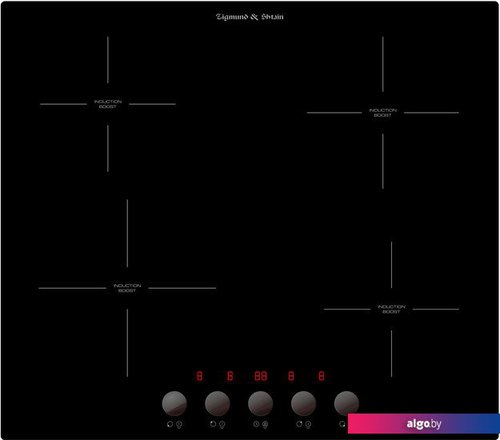
Task: Click the double-digit red timer display
Action: (261, 376)
